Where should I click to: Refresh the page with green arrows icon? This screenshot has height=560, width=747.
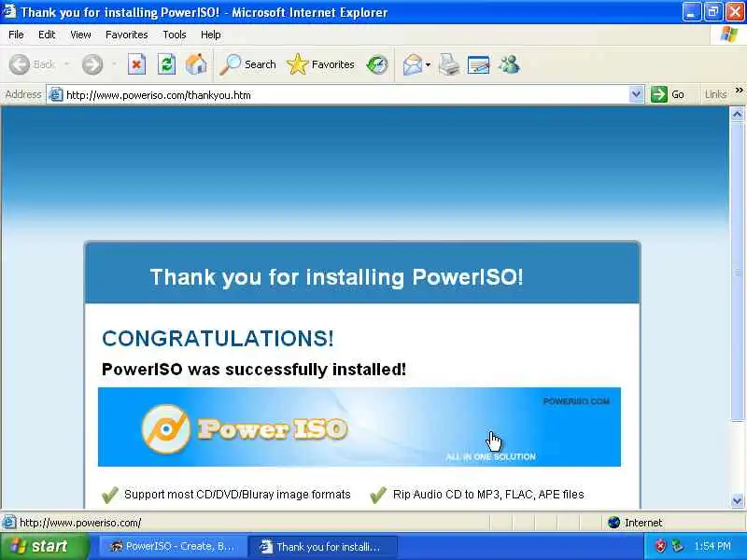(166, 64)
